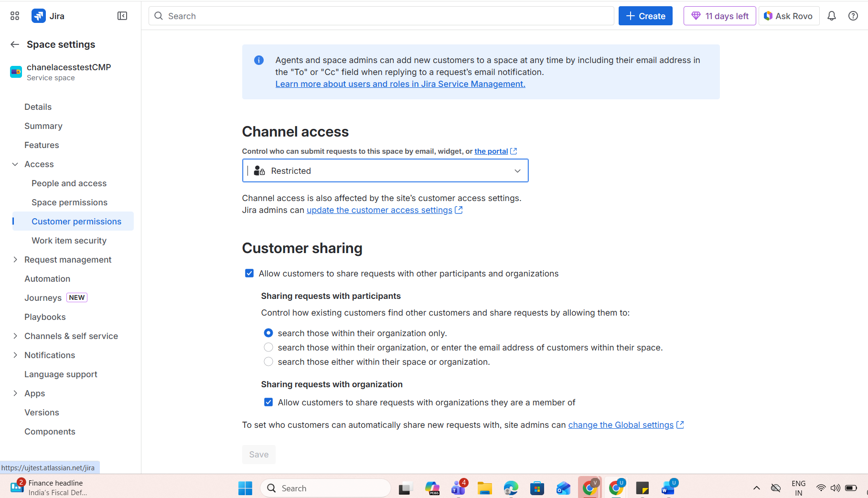This screenshot has height=498, width=868.
Task: Open the Restricted channel access dropdown
Action: [x=385, y=170]
